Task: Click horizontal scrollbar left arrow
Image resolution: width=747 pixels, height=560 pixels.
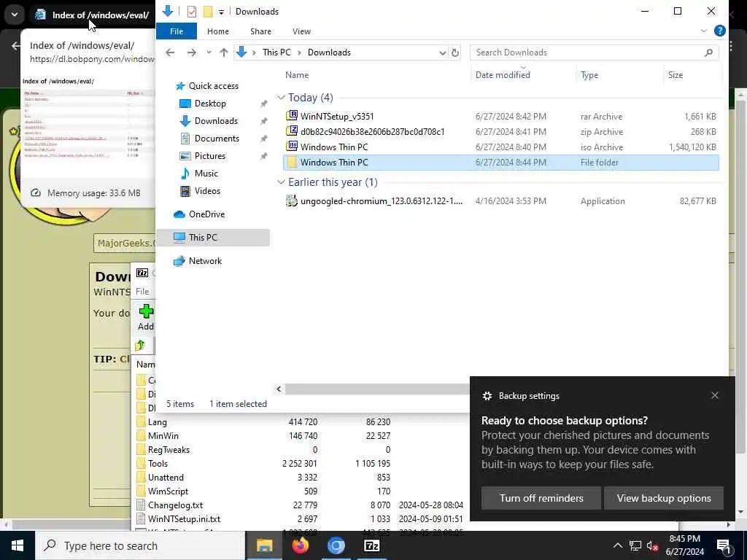Action: pyautogui.click(x=279, y=389)
